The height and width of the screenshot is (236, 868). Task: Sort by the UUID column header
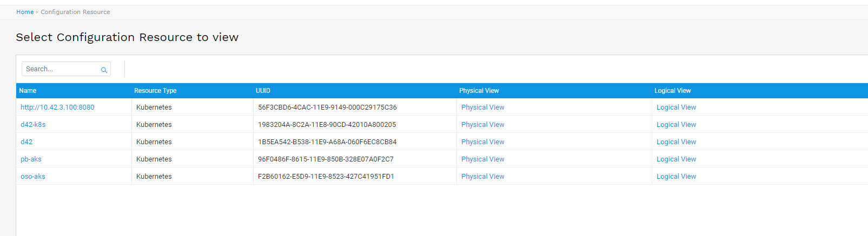pos(263,91)
